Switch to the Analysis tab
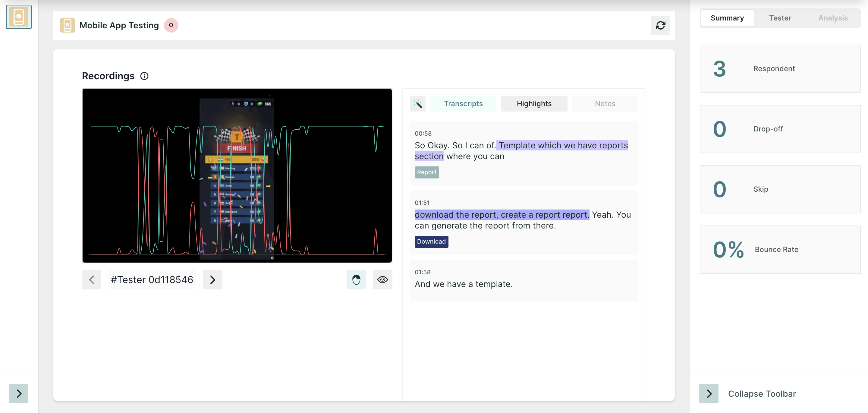This screenshot has height=413, width=868. [x=833, y=18]
